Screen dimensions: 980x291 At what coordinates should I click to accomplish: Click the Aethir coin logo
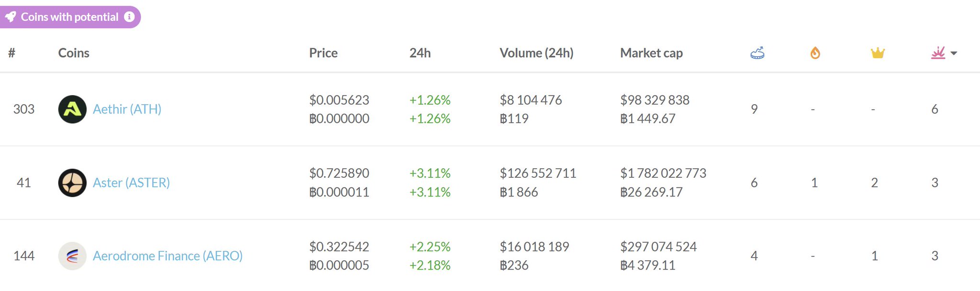coord(72,109)
